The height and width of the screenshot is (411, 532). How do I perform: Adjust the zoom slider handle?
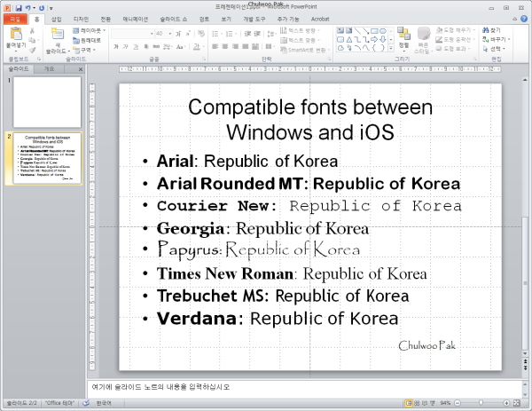coord(481,403)
